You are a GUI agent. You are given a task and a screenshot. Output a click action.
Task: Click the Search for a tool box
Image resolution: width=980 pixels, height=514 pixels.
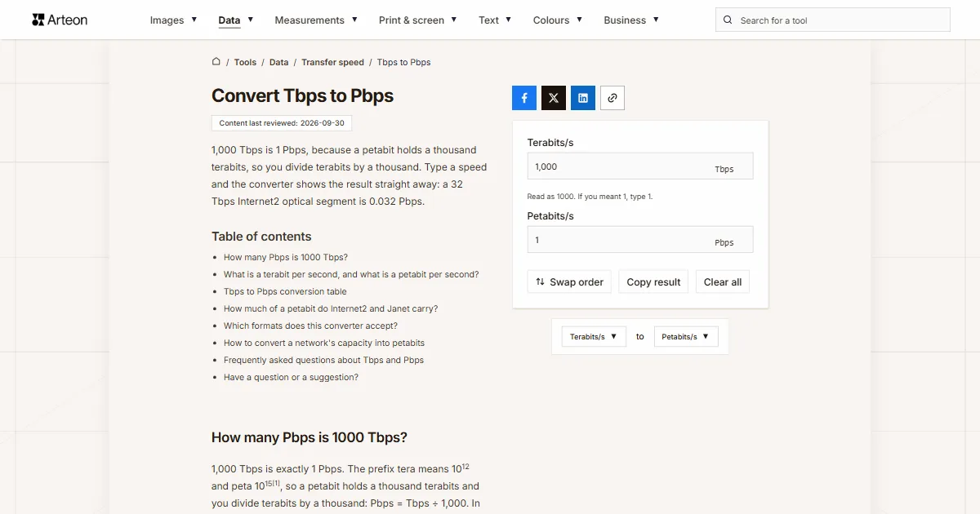coord(832,20)
